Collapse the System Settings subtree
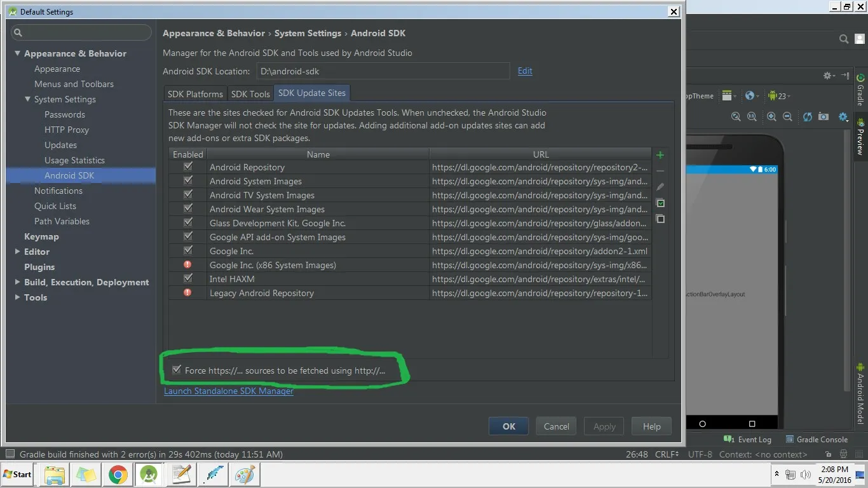Screen dimensions: 868x488 coord(28,99)
